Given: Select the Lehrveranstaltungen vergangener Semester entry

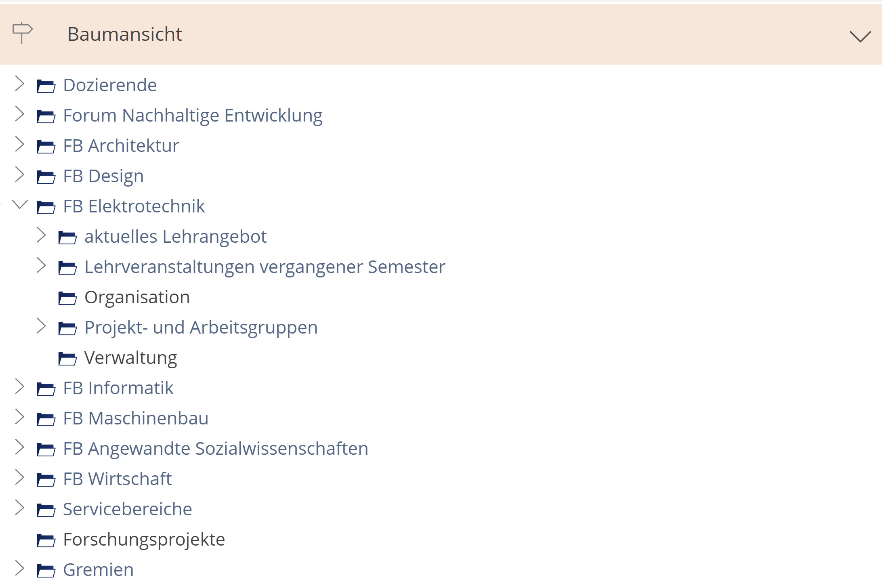Looking at the screenshot, I should pos(265,267).
